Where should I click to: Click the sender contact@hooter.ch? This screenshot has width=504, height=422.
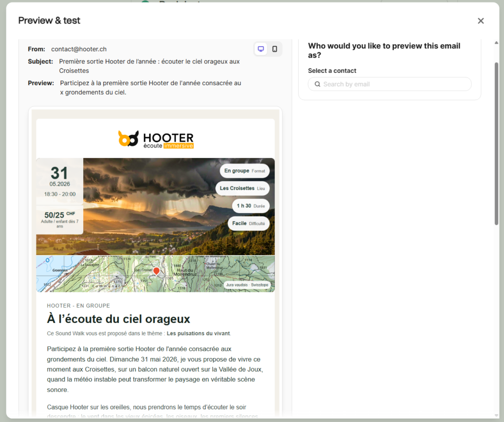pyautogui.click(x=79, y=49)
